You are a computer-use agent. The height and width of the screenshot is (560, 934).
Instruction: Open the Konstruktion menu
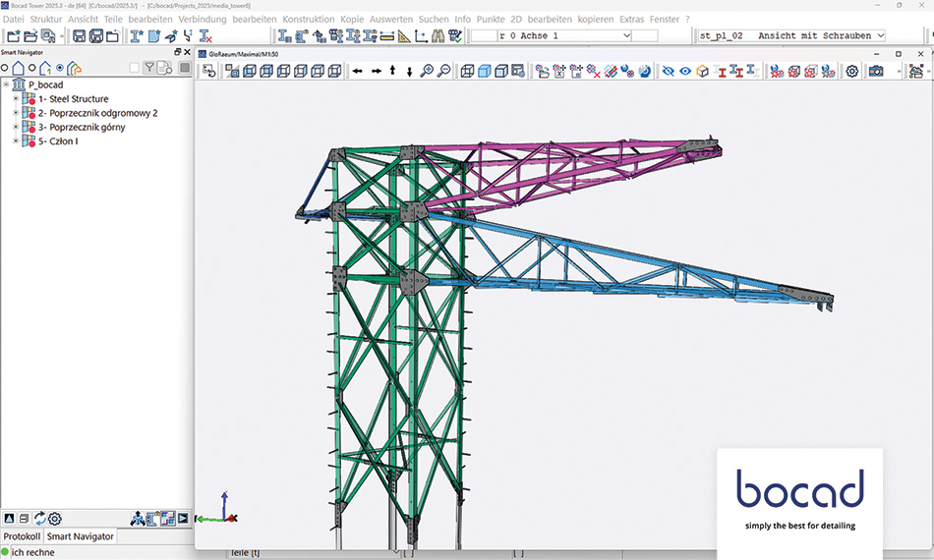click(308, 19)
